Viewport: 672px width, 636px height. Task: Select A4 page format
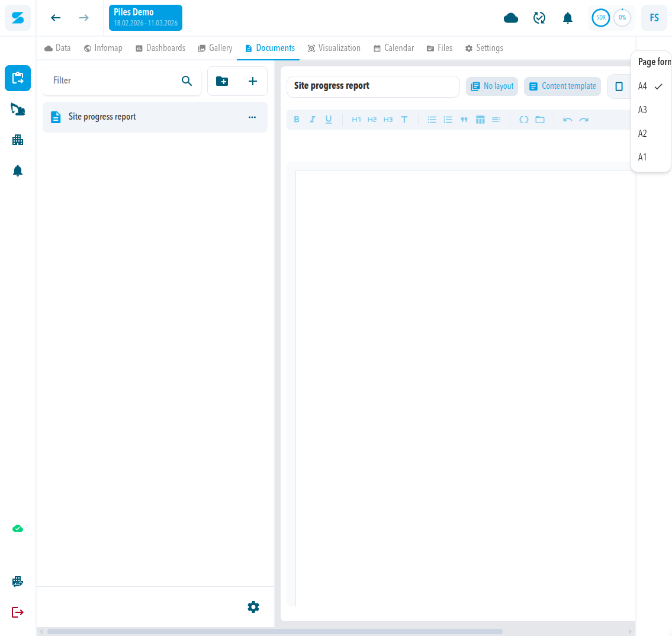[x=651, y=86]
